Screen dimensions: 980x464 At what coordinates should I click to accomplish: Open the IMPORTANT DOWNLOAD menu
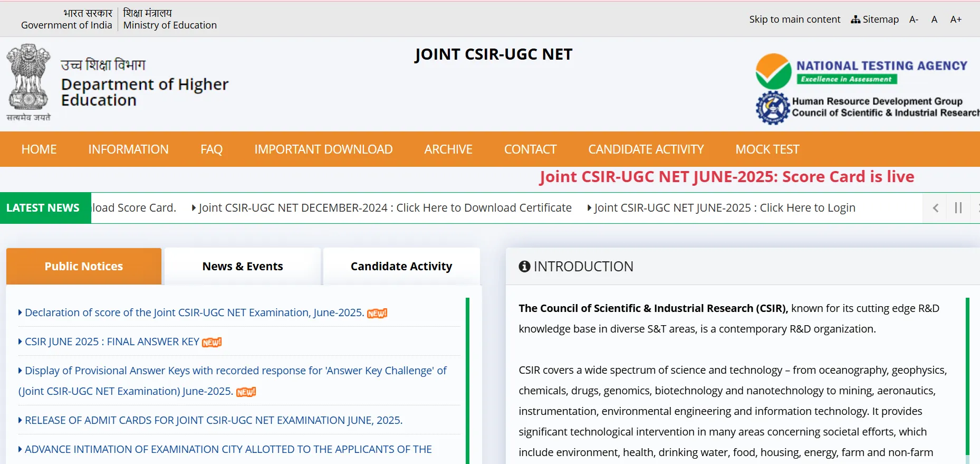tap(323, 149)
